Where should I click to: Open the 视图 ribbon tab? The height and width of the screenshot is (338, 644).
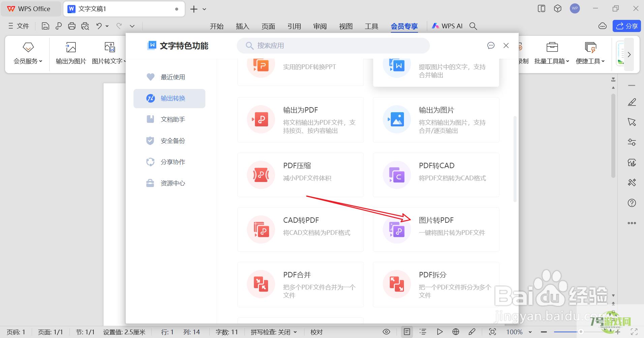(x=346, y=26)
